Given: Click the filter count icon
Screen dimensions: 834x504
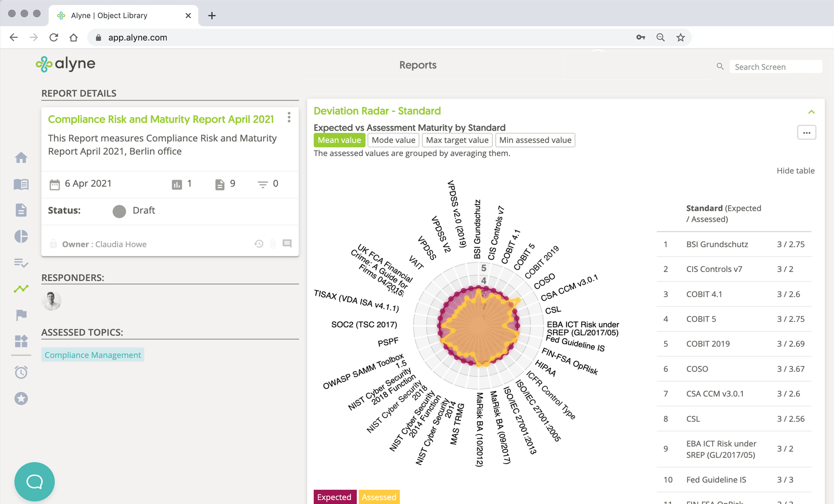Looking at the screenshot, I should tap(263, 184).
